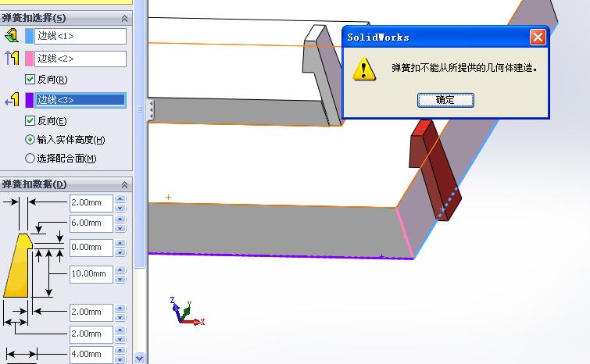Click the 0.00mm dimension field

point(91,248)
